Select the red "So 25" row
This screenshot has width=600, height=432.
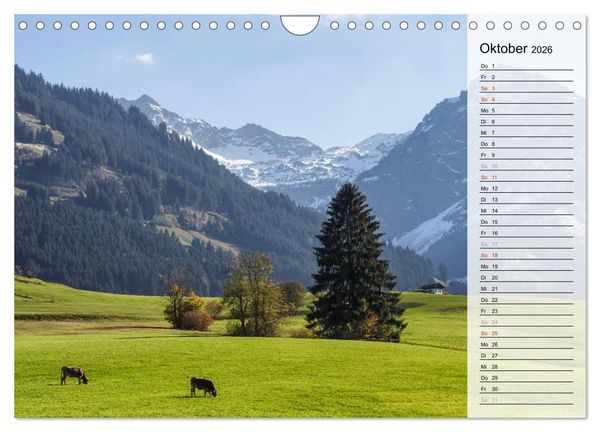point(526,333)
